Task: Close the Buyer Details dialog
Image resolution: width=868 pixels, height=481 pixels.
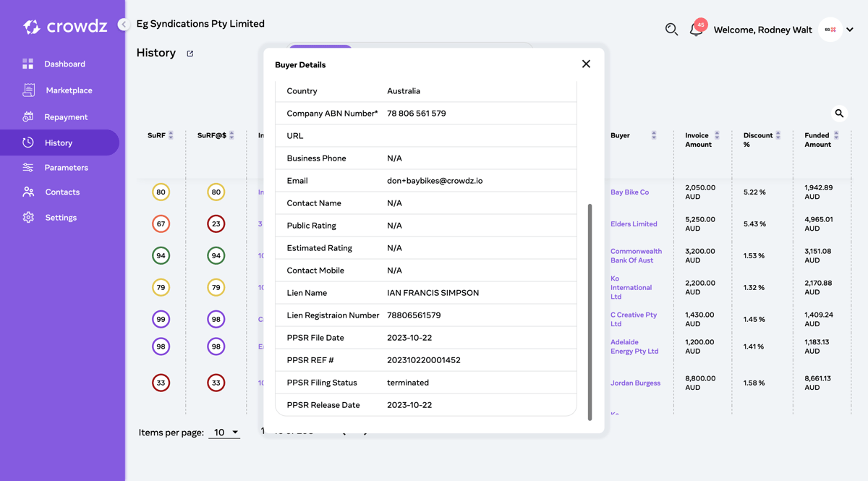Action: click(x=586, y=64)
